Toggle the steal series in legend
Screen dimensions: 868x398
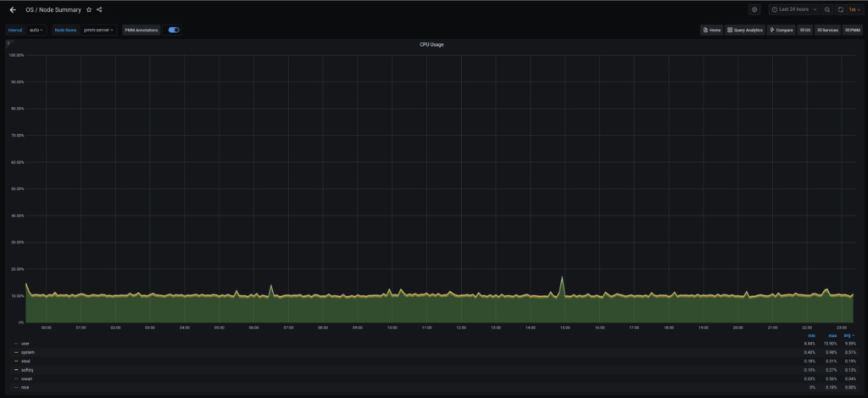tap(25, 361)
